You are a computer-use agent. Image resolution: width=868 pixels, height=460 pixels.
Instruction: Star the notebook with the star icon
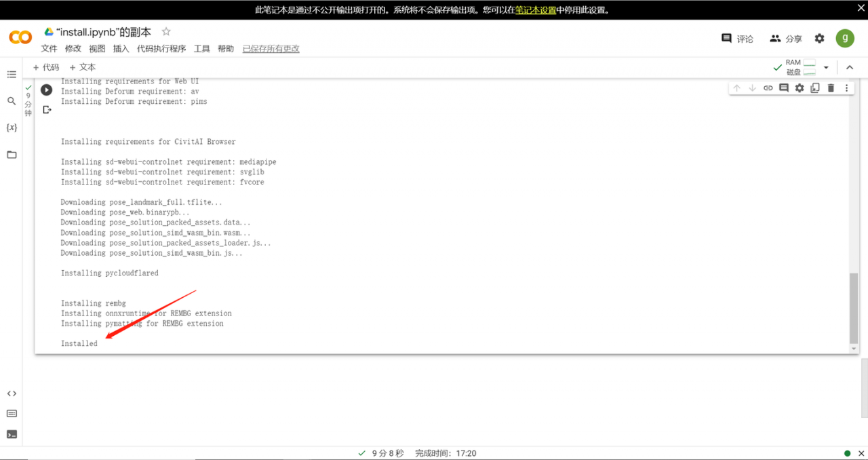[x=166, y=32]
